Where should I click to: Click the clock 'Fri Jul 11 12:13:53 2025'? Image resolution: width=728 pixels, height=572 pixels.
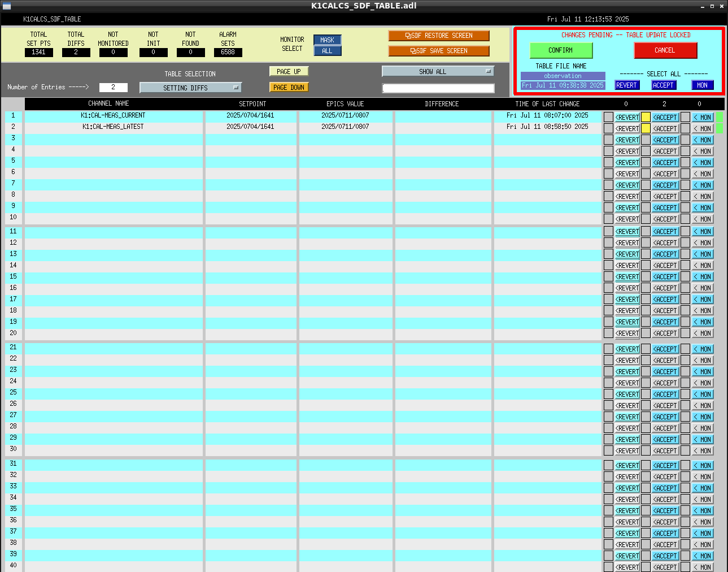(x=588, y=19)
